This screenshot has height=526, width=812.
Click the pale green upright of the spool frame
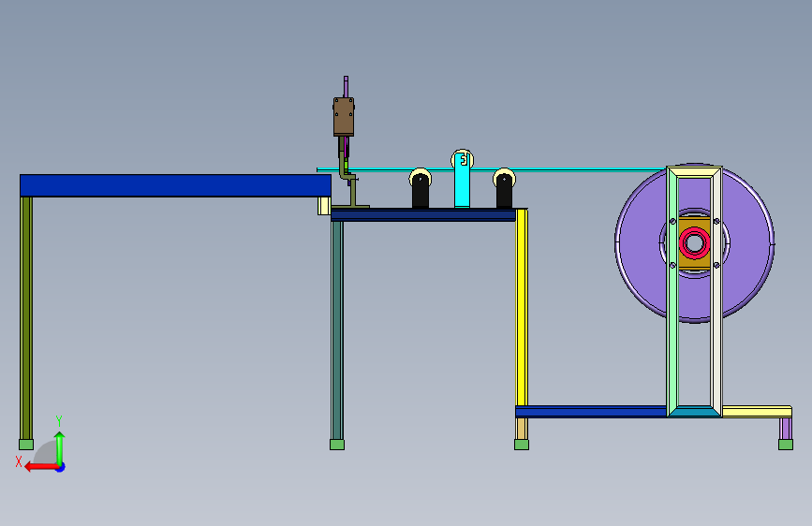pos(672,290)
